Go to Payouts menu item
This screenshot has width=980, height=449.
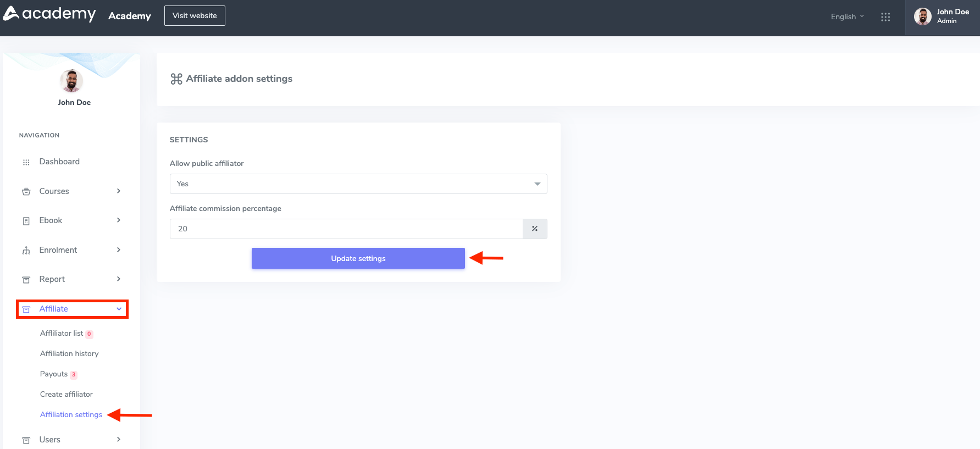(x=54, y=374)
